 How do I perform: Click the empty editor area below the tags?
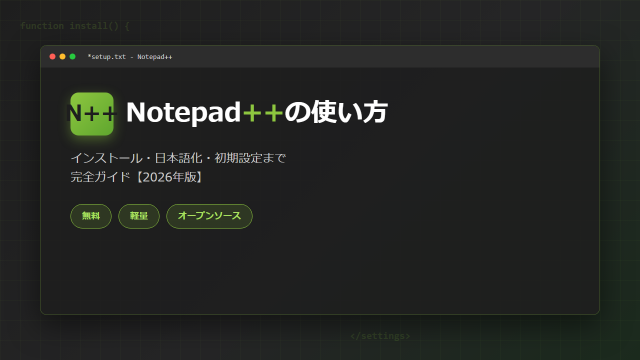(320, 271)
